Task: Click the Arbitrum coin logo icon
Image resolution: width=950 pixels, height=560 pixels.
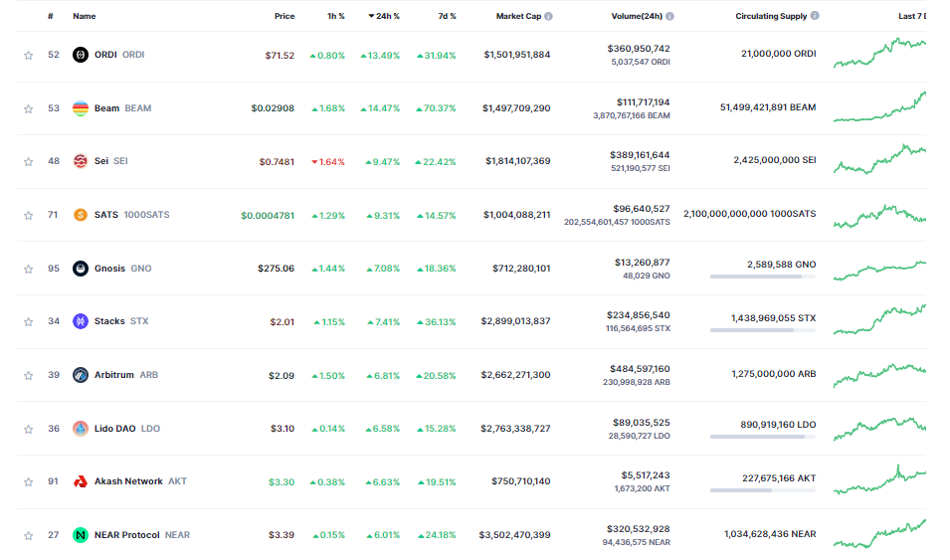Action: (81, 375)
